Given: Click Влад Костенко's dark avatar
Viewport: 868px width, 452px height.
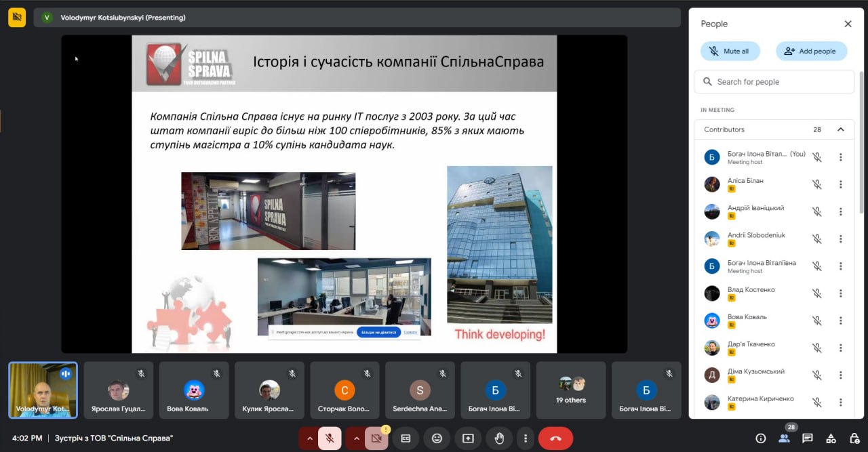Looking at the screenshot, I should pos(712,293).
